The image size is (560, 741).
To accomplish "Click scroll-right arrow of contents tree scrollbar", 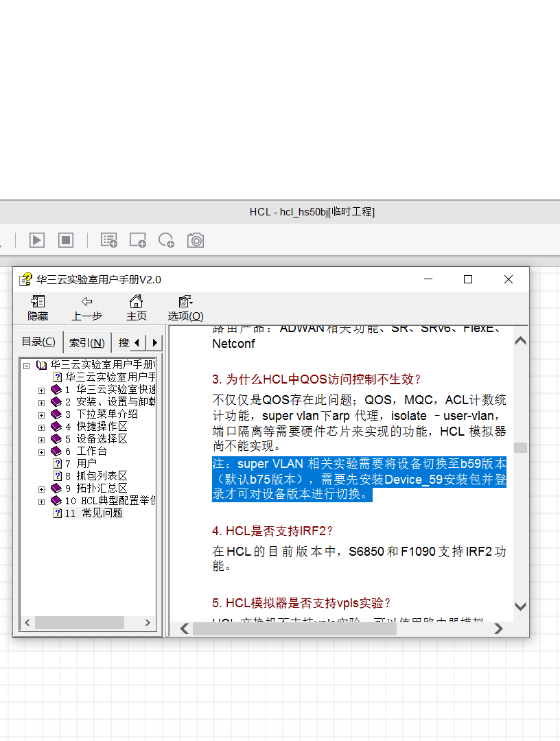I will pos(148,623).
